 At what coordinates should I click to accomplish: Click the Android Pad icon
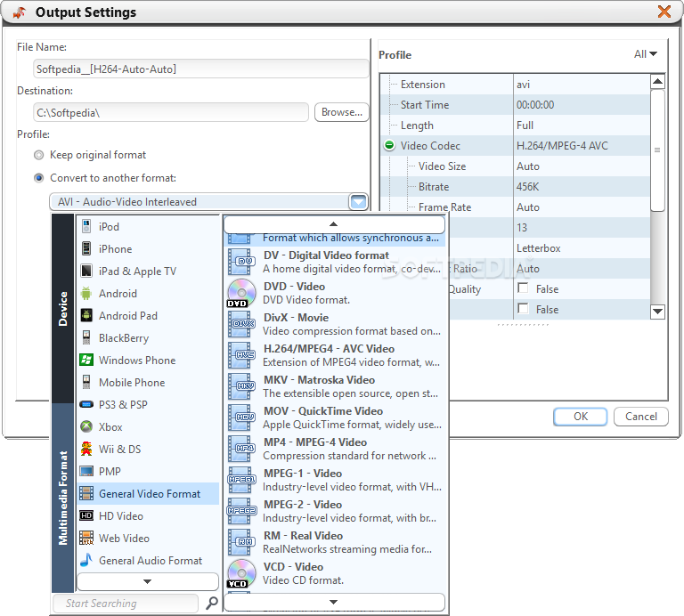tap(86, 315)
